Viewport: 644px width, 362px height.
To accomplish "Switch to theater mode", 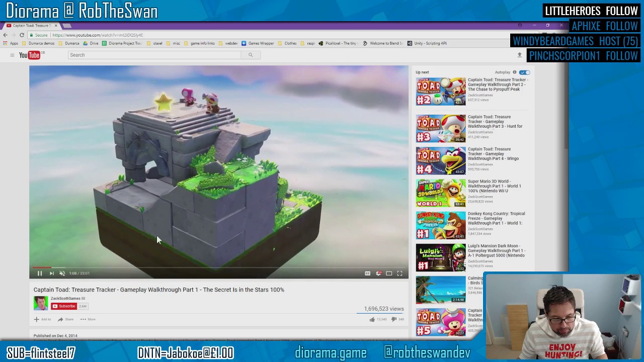I will (389, 274).
